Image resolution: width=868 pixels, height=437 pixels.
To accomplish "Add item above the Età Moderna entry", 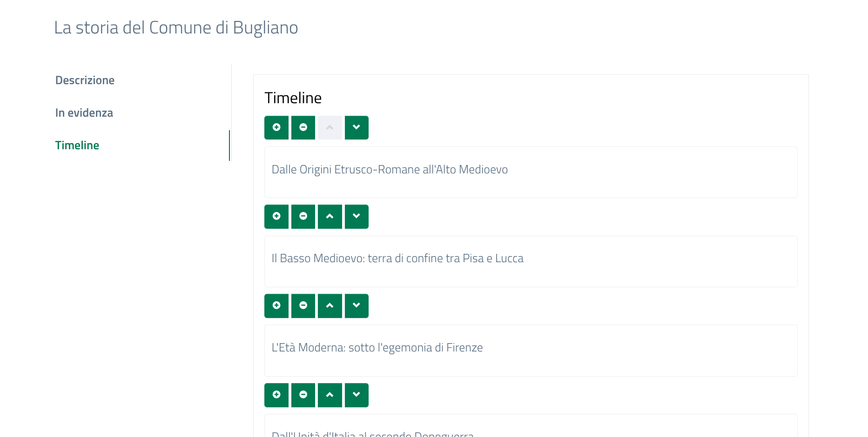I will point(276,306).
